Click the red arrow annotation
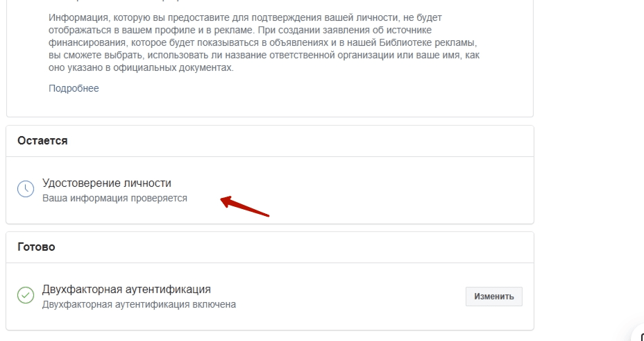The height and width of the screenshot is (341, 644). [x=245, y=206]
